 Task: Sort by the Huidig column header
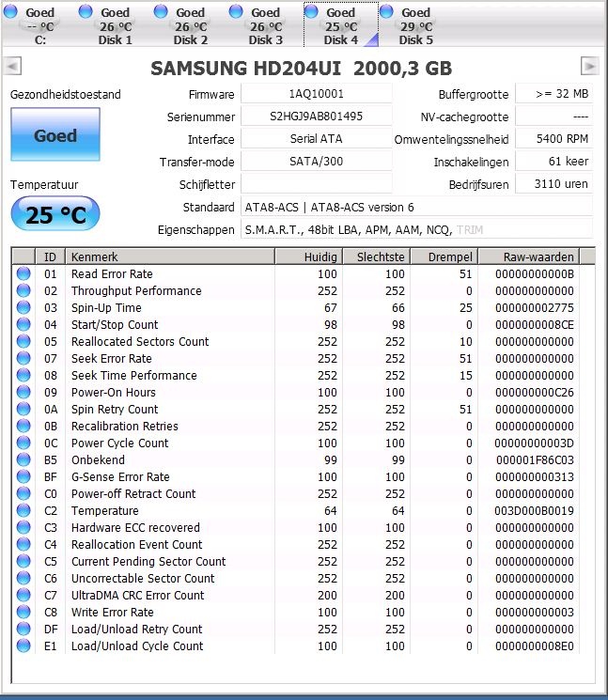(x=309, y=257)
